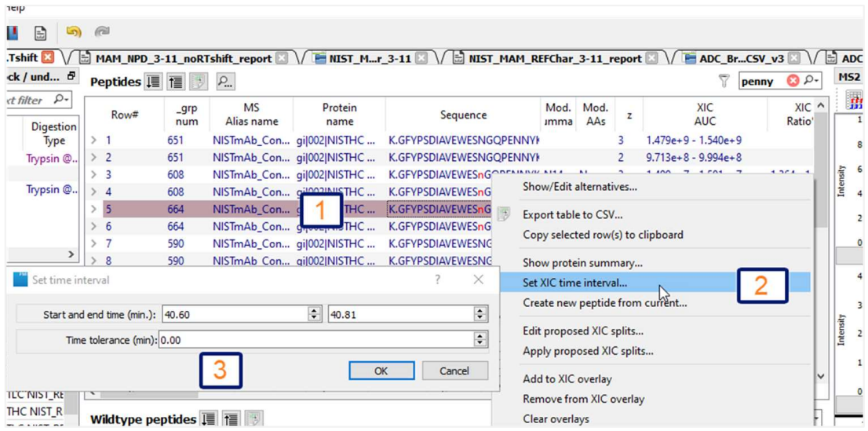Open Peptides table search options button

pyautogui.click(x=224, y=82)
